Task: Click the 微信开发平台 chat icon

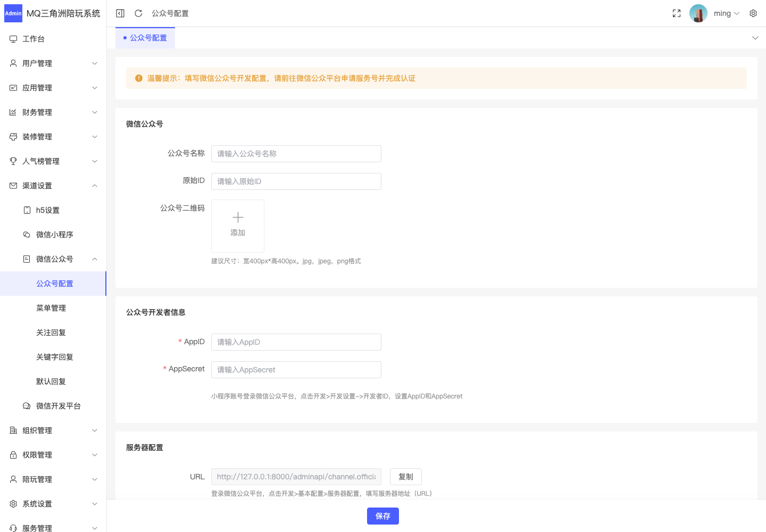Action: (27, 406)
